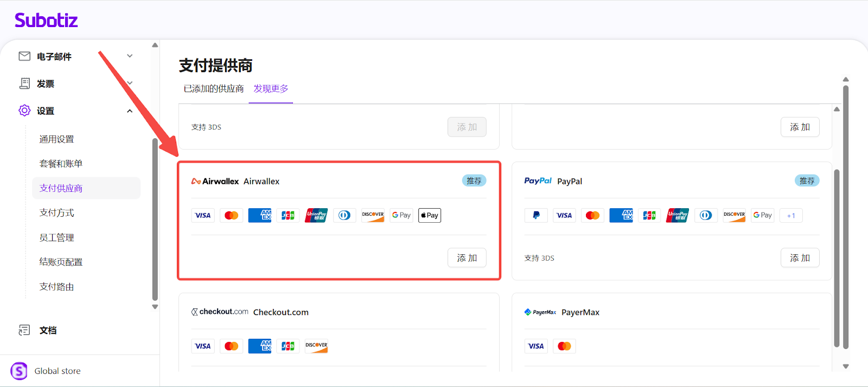This screenshot has width=868, height=387.
Task: Click the Apple Pay icon in Airwallex card
Action: click(x=429, y=215)
